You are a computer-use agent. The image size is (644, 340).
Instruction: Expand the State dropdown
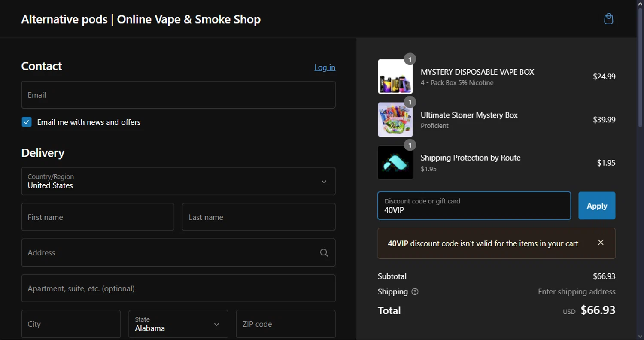click(x=178, y=324)
